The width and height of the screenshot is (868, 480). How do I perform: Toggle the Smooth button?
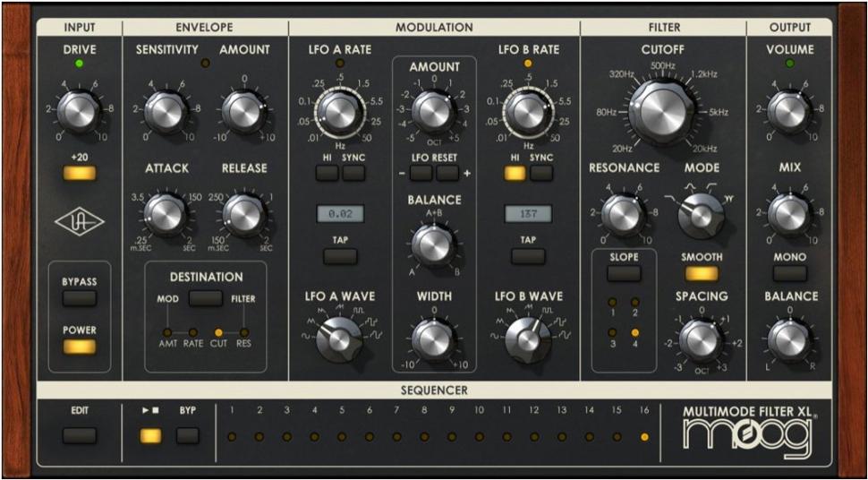coord(702,273)
